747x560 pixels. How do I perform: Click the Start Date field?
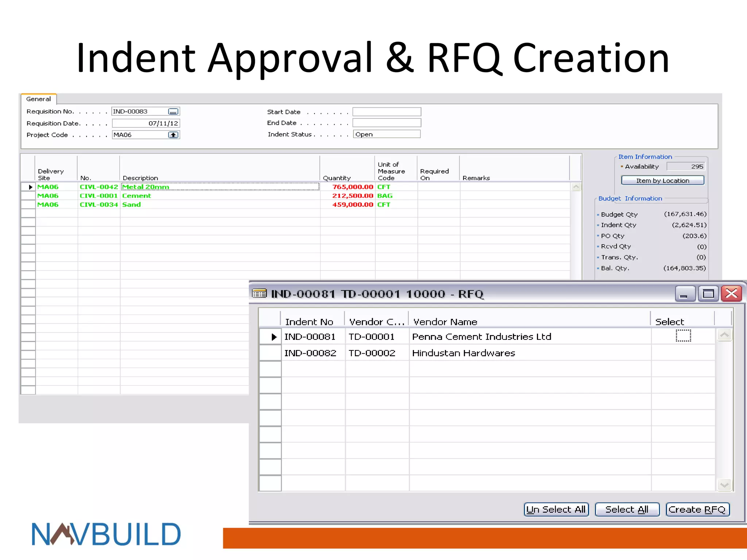click(x=387, y=112)
